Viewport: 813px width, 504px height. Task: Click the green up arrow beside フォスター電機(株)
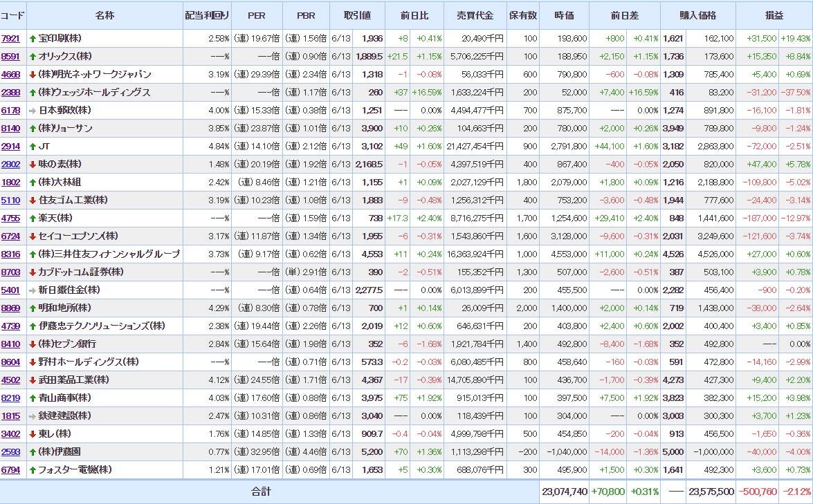pyautogui.click(x=33, y=469)
